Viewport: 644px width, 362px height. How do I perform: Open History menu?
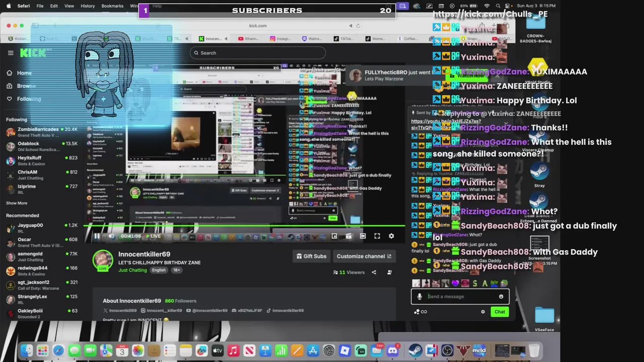click(x=88, y=6)
